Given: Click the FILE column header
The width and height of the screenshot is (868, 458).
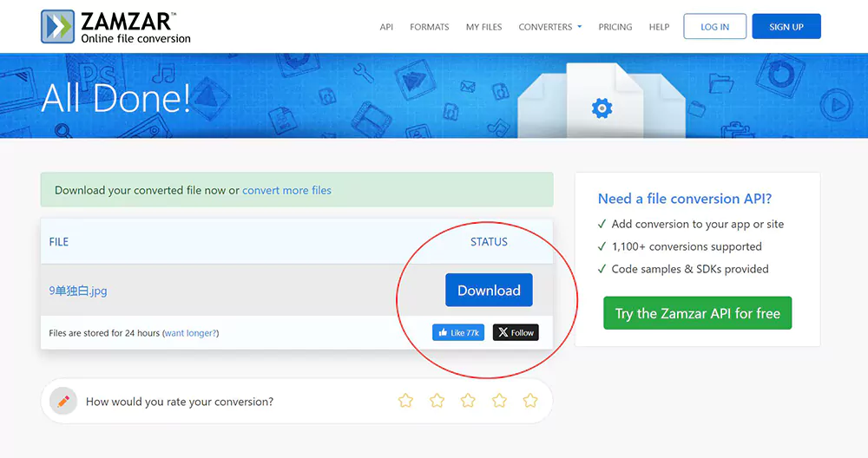Looking at the screenshot, I should (59, 242).
